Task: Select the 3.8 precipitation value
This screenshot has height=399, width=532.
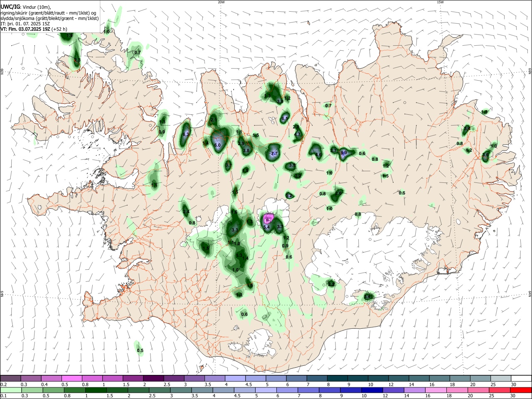Action: (x=246, y=151)
